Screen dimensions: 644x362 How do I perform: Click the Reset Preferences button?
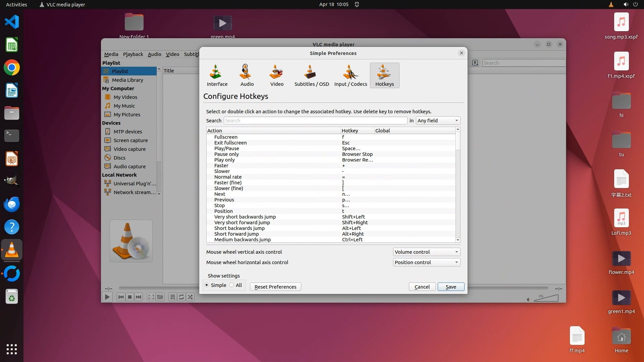tap(275, 287)
